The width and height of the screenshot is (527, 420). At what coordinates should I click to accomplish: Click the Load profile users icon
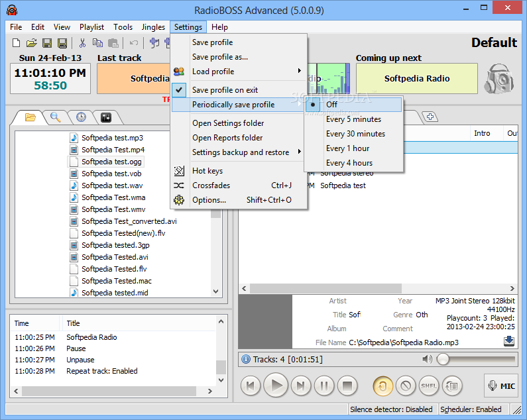(x=179, y=72)
